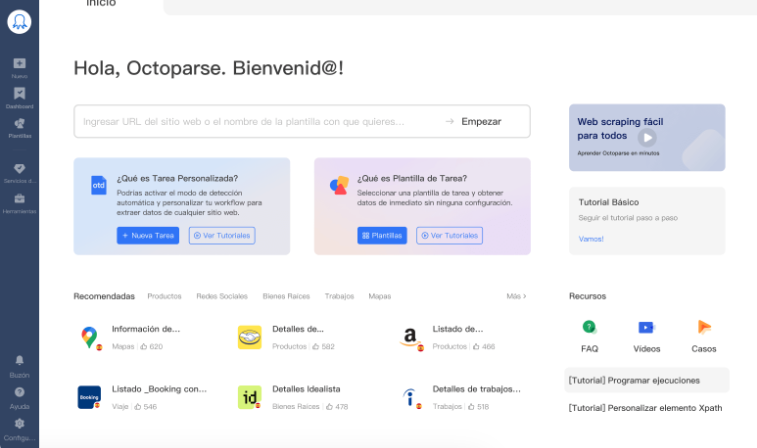
Task: Play the Web scraping fácil video
Action: 648,138
